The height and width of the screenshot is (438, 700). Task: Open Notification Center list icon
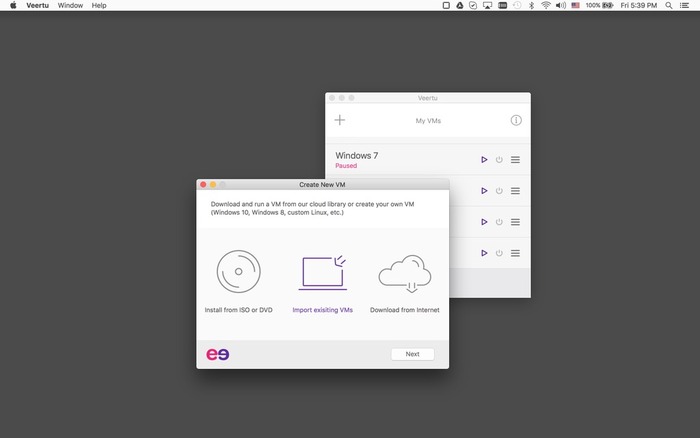point(684,5)
